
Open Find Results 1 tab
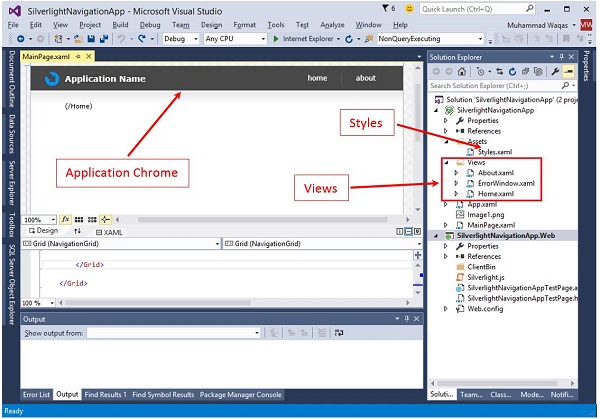[x=105, y=395]
